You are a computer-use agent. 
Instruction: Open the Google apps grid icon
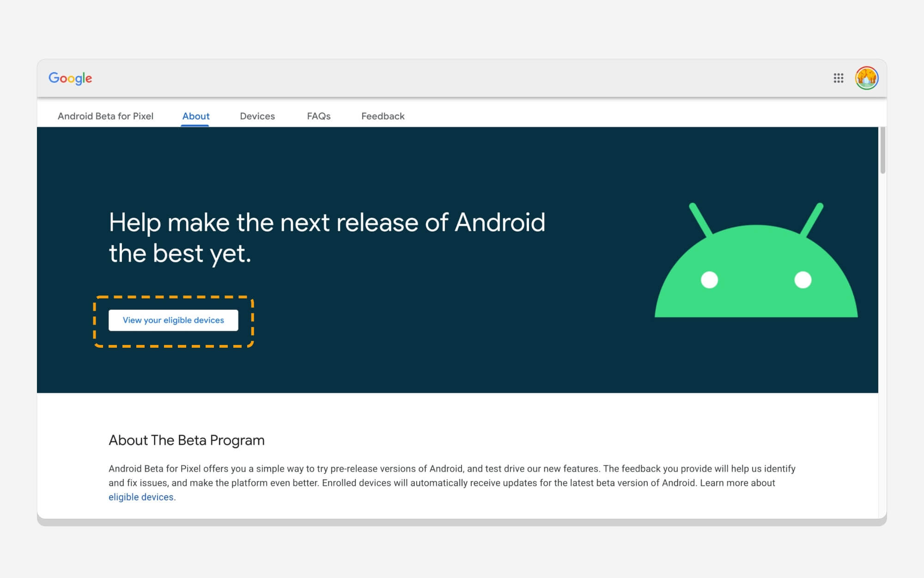(x=838, y=78)
